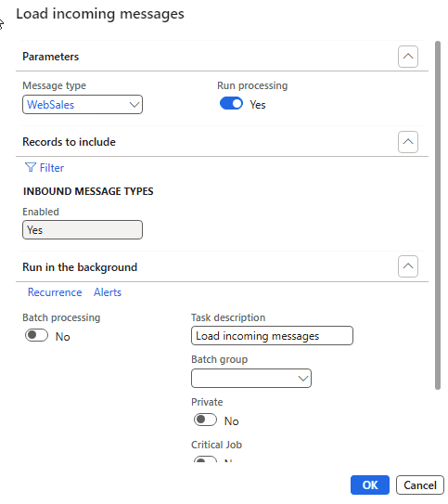Click the Cancel button

[420, 485]
